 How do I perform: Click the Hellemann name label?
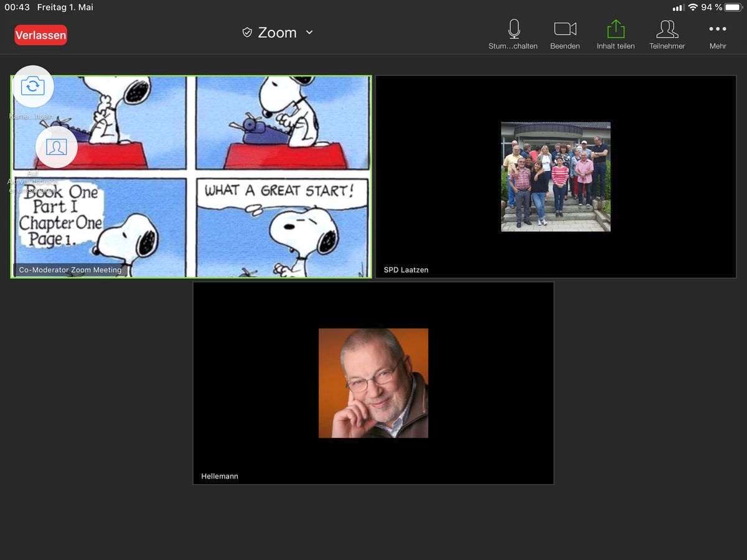click(x=220, y=477)
